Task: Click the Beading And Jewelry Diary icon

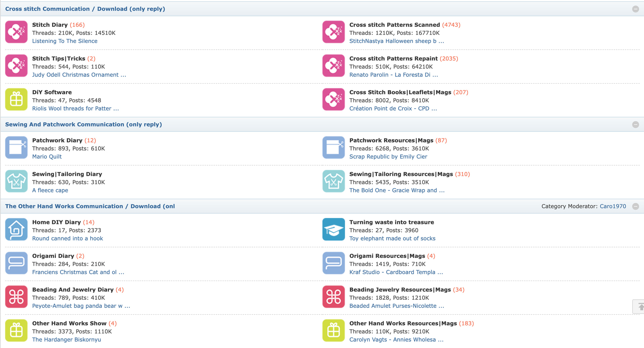Action: 16,297
